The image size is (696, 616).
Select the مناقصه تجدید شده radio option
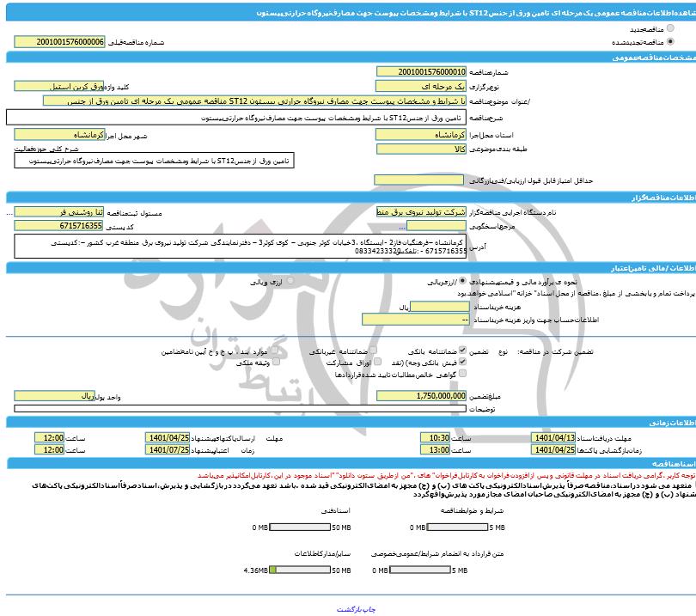(669, 41)
